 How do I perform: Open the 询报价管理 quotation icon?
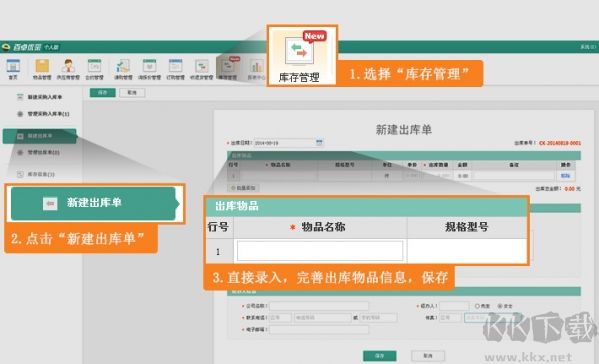coord(149,69)
